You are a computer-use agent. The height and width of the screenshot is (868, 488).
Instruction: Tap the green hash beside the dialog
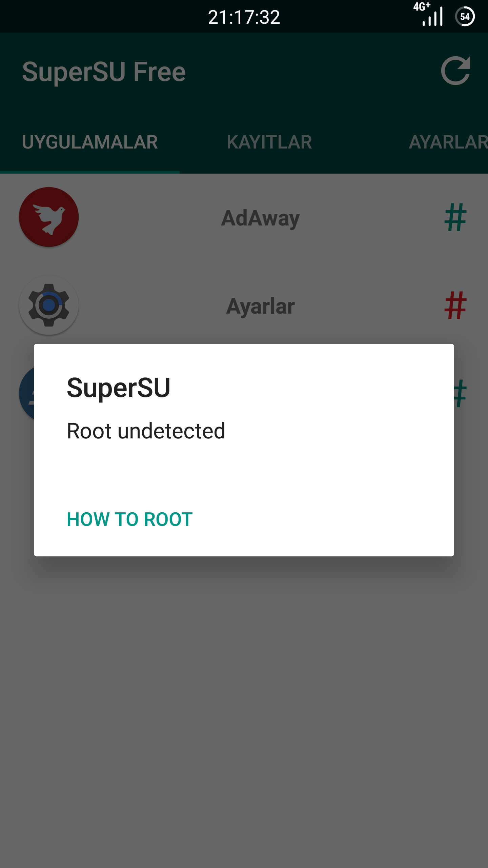461,394
